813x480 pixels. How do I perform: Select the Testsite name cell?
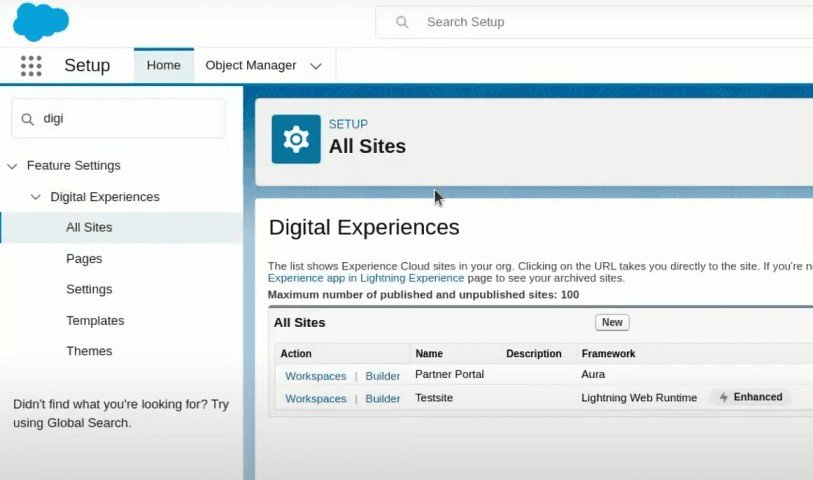click(x=434, y=398)
